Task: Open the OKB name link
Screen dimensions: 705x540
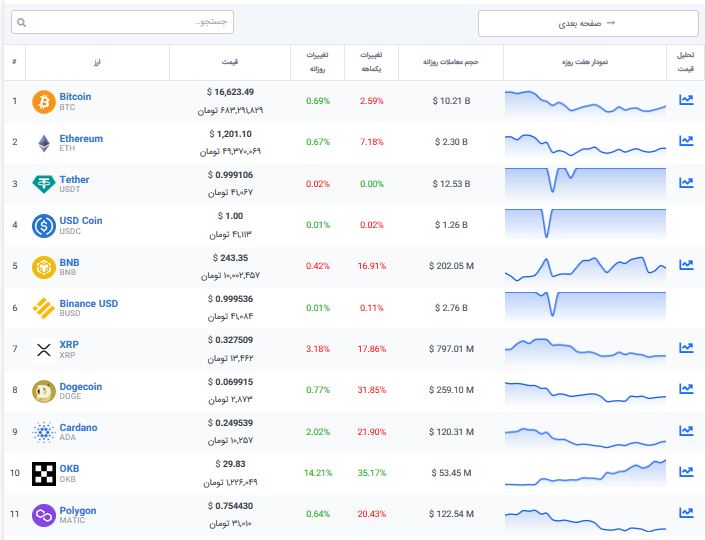Action: point(69,469)
